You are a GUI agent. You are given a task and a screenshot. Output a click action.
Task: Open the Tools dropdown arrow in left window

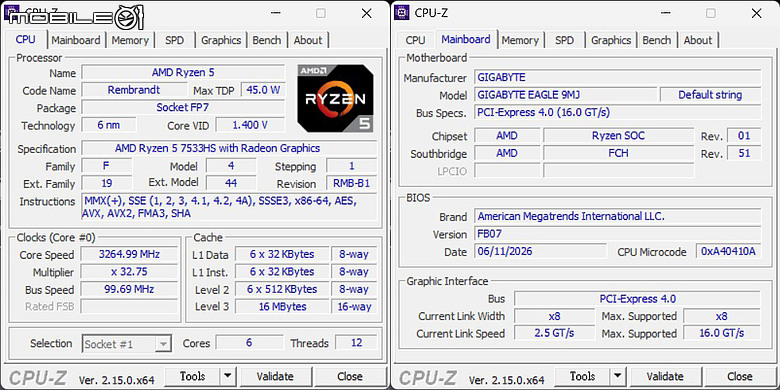227,376
